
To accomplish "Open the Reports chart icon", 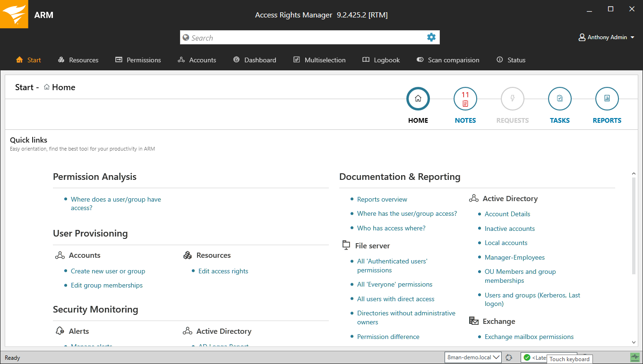I will coord(607,99).
